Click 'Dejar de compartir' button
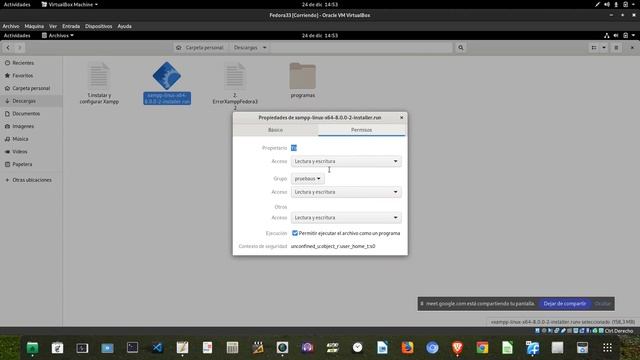 (564, 304)
